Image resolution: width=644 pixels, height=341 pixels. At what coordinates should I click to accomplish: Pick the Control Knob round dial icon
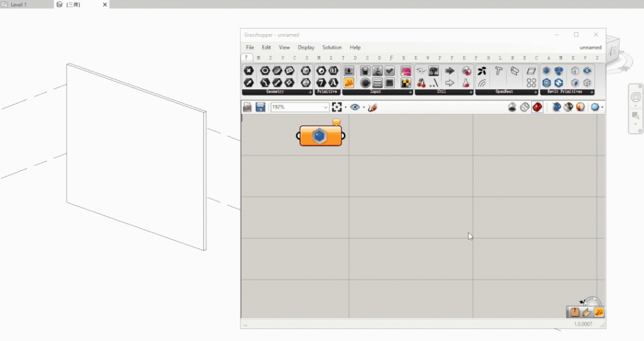click(x=365, y=82)
